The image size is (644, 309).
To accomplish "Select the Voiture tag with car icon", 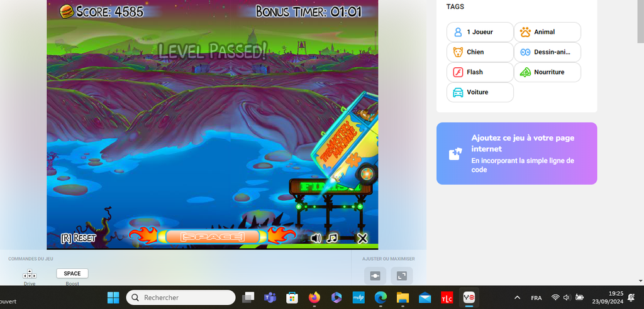I will 480,92.
